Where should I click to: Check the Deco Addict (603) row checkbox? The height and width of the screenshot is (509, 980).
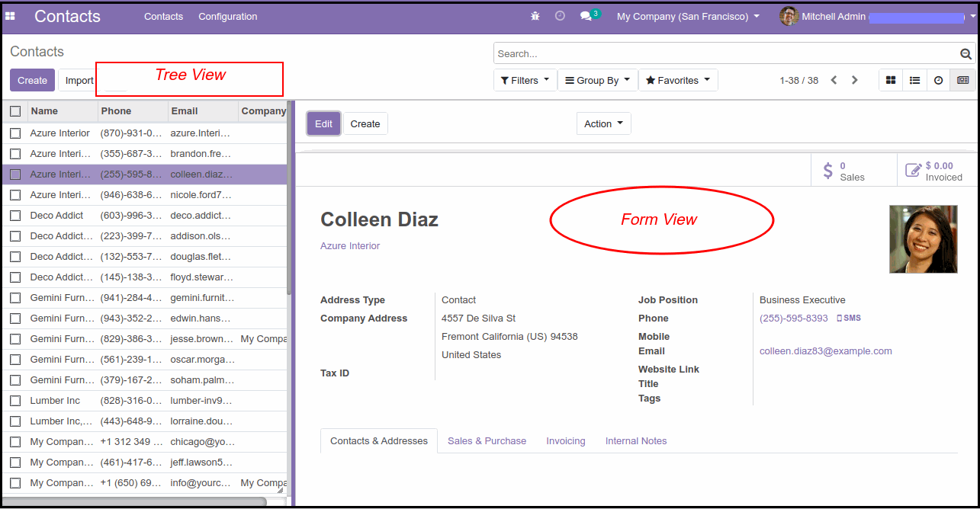coord(15,216)
